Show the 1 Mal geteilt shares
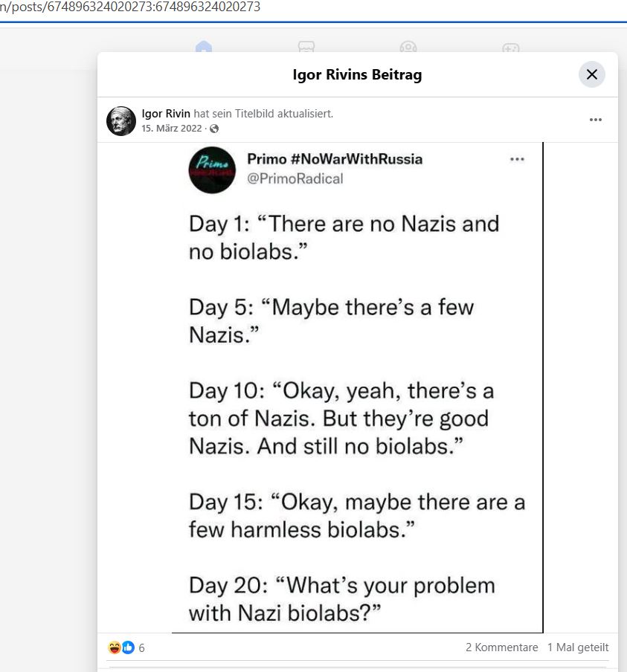 pyautogui.click(x=578, y=647)
